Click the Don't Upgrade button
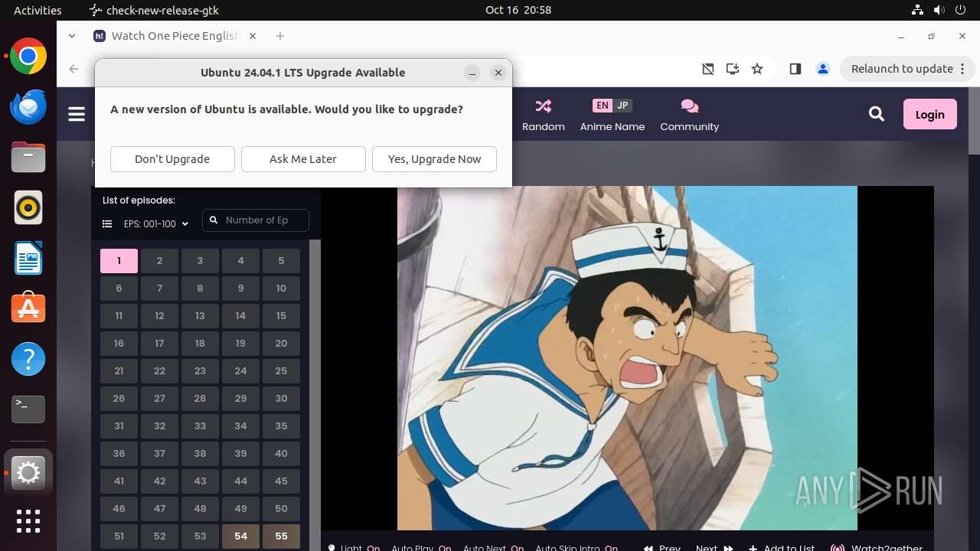Viewport: 980px width, 551px height. click(x=172, y=159)
